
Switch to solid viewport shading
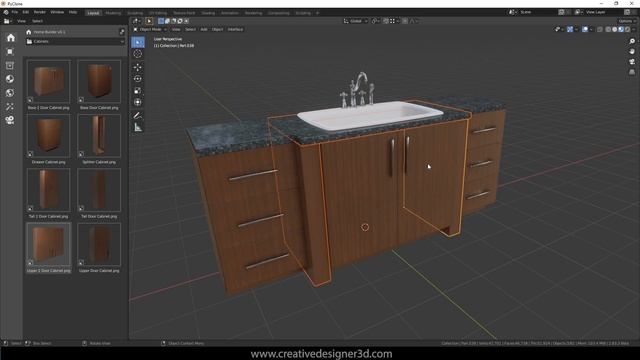614,29
